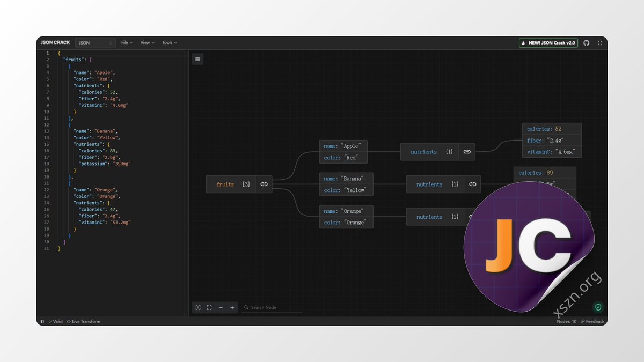Click line number 31 in the editor gutter
The width and height of the screenshot is (644, 362).
(47, 249)
